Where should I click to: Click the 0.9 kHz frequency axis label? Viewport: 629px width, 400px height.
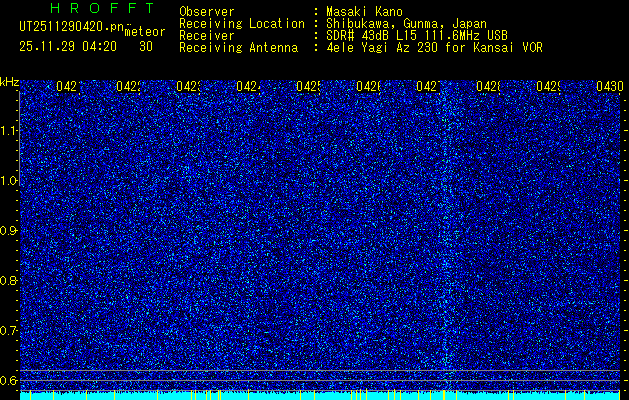[x=8, y=231]
